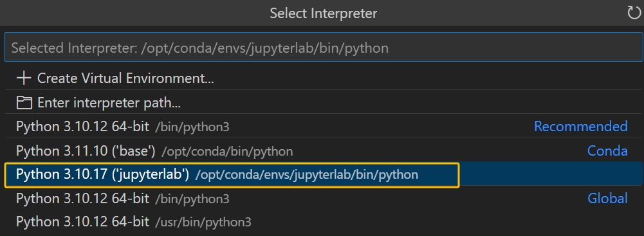Click the /usr/bin/python3 path text
This screenshot has height=236, width=644.
pos(203,223)
